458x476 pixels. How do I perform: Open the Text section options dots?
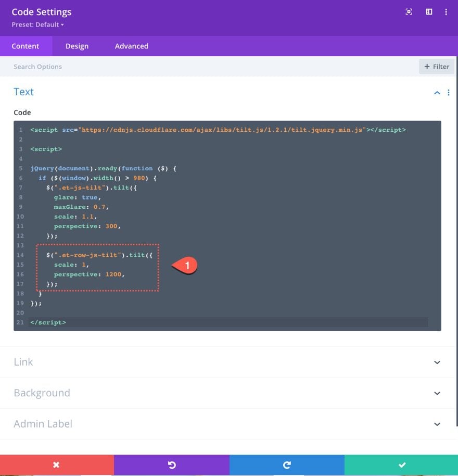coord(448,93)
